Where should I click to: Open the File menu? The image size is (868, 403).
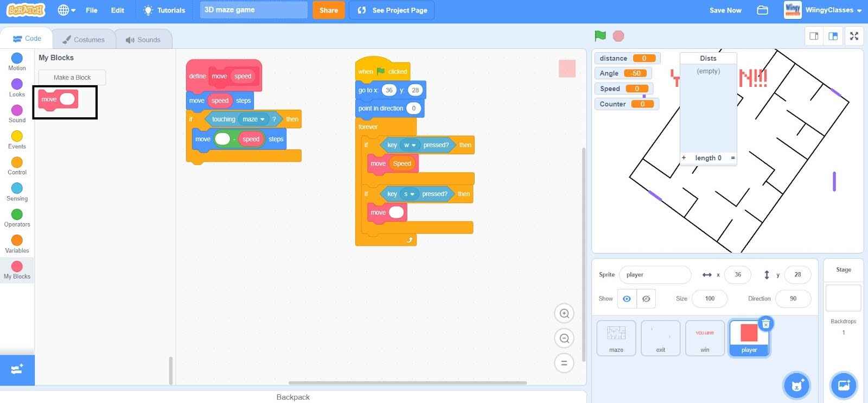(x=92, y=10)
